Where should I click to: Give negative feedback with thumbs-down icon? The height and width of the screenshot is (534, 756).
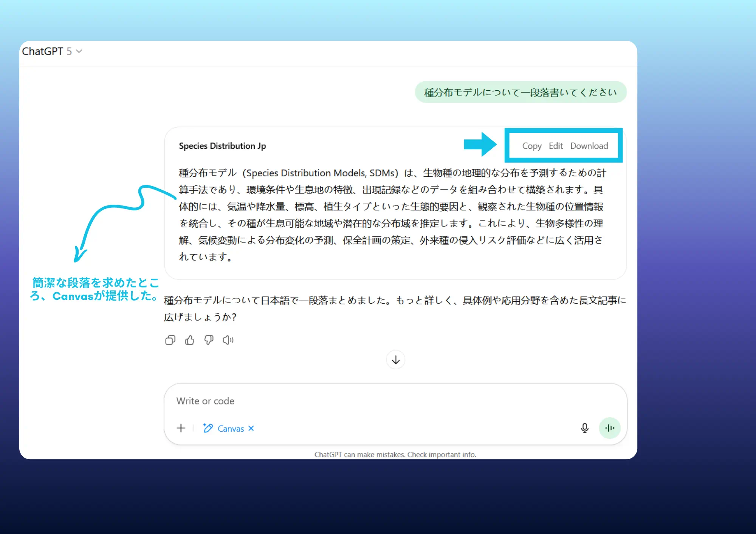(209, 340)
